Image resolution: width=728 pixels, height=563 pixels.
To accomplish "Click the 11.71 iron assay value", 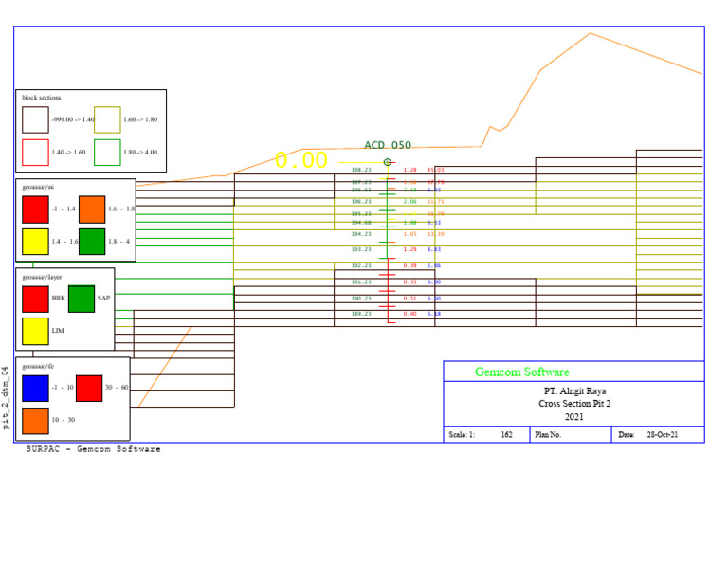I will [435, 202].
